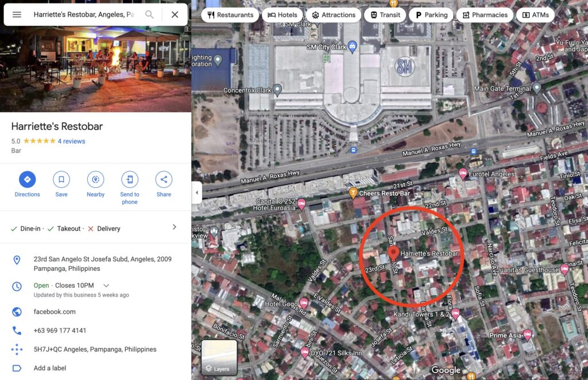Select the Prime Asia hotel pin
The height and width of the screenshot is (380, 588).
[x=527, y=334]
